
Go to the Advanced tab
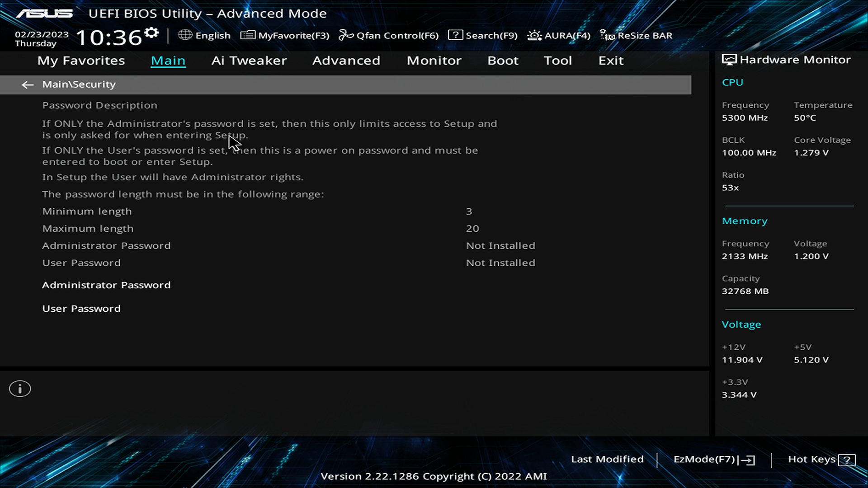pos(346,61)
